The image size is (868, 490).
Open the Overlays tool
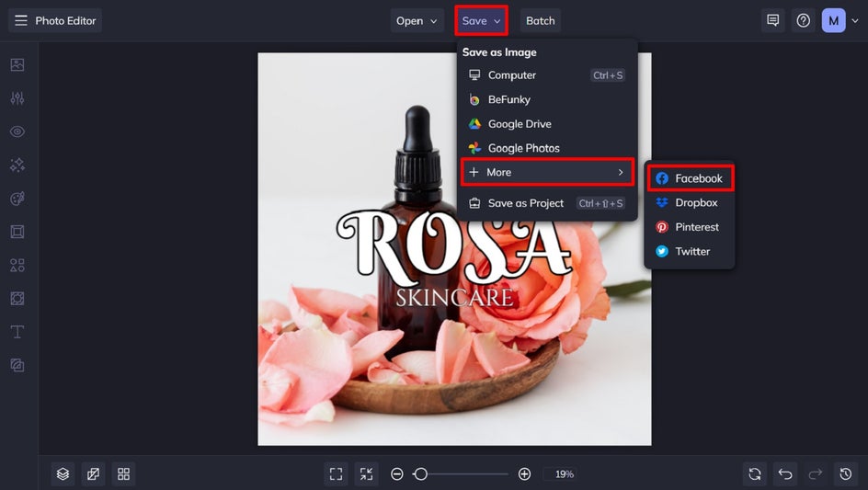17,299
